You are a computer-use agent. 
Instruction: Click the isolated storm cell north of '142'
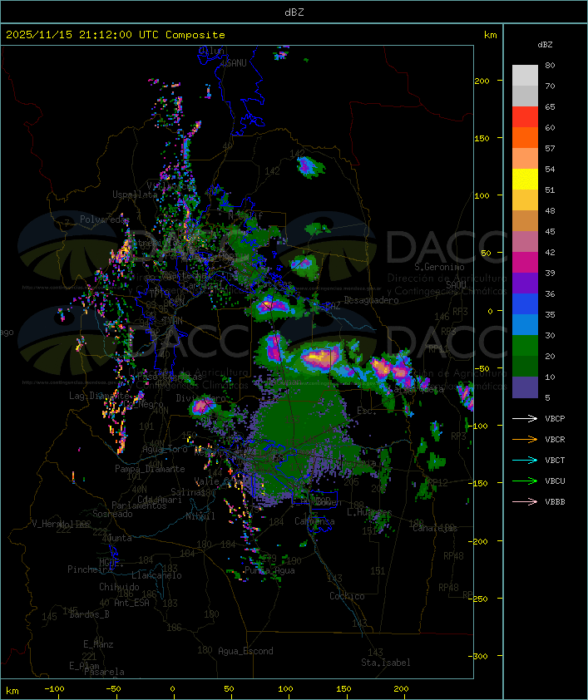coord(310,166)
